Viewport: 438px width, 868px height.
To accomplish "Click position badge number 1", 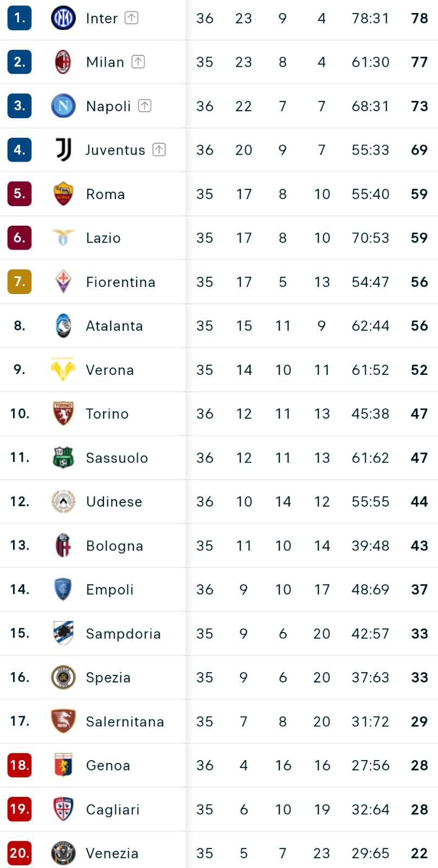I will [20, 18].
